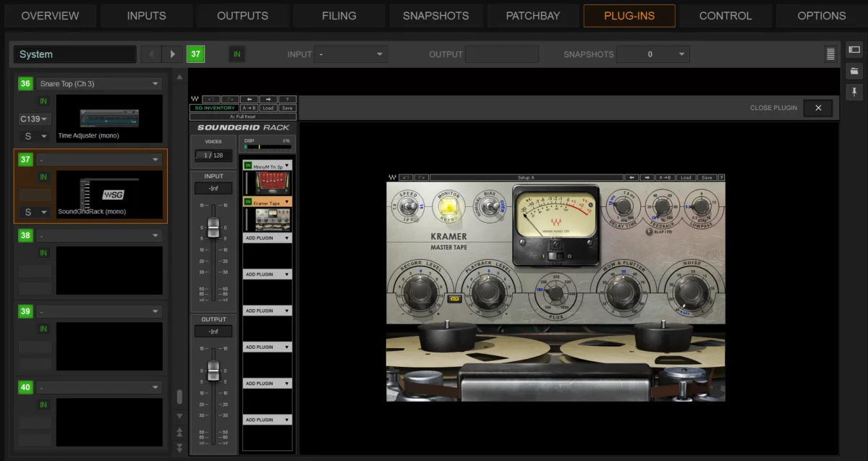Screen dimensions: 868x461
Task: Open the PATCHBAY tab
Action: click(532, 15)
